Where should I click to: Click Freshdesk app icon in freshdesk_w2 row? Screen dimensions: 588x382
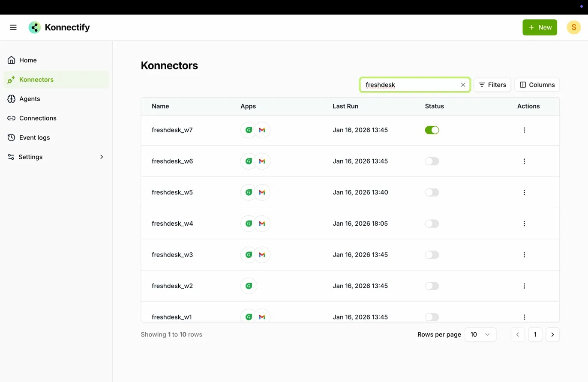coord(249,286)
